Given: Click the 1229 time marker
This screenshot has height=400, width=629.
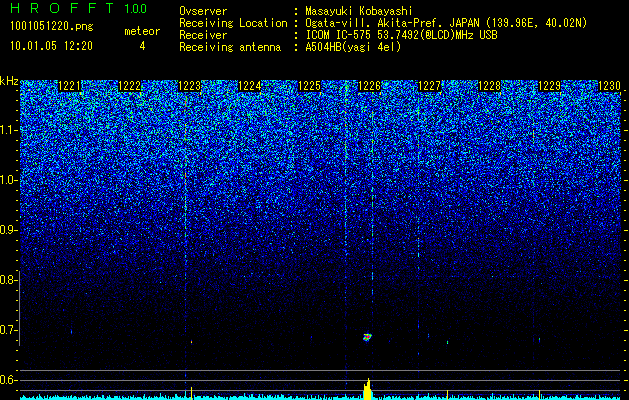Looking at the screenshot, I should coord(549,86).
